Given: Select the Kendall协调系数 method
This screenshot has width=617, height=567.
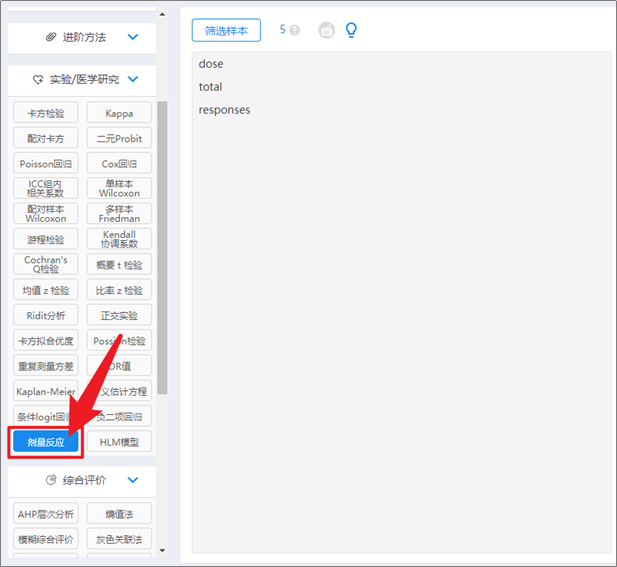Looking at the screenshot, I should [x=119, y=239].
